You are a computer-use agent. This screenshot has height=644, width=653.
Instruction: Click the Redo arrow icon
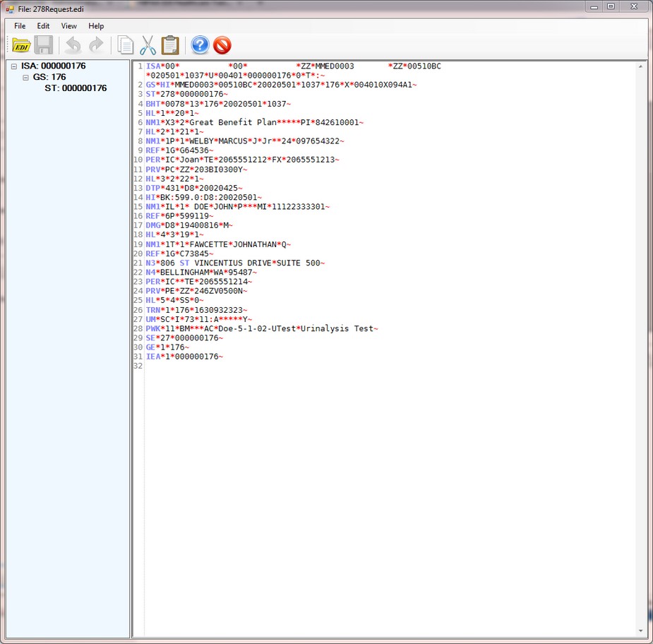click(96, 45)
